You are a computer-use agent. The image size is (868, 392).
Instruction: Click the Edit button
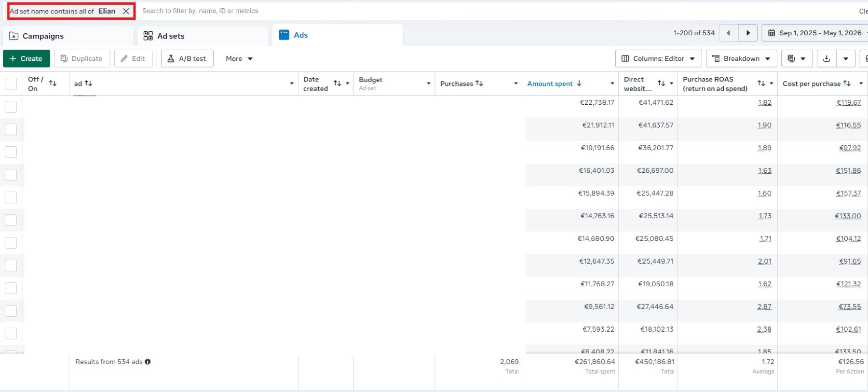click(134, 58)
